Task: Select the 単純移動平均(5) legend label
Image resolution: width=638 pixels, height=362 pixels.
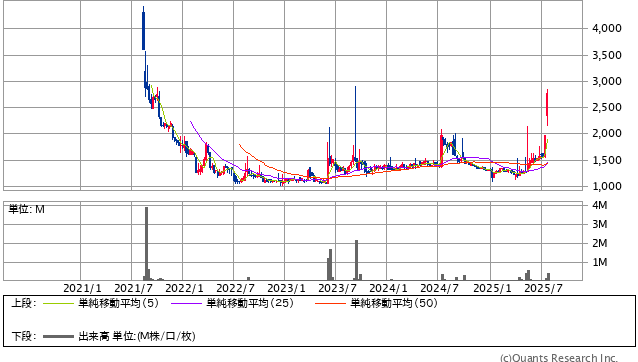Action: point(118,303)
